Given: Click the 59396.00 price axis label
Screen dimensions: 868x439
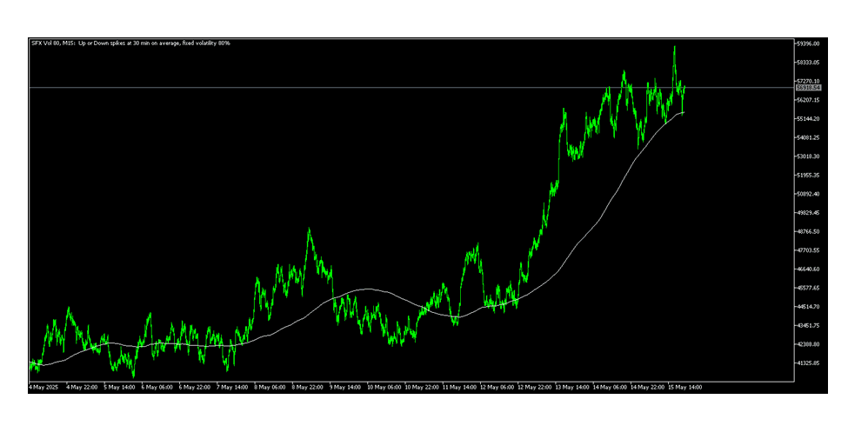Looking at the screenshot, I should pos(809,43).
